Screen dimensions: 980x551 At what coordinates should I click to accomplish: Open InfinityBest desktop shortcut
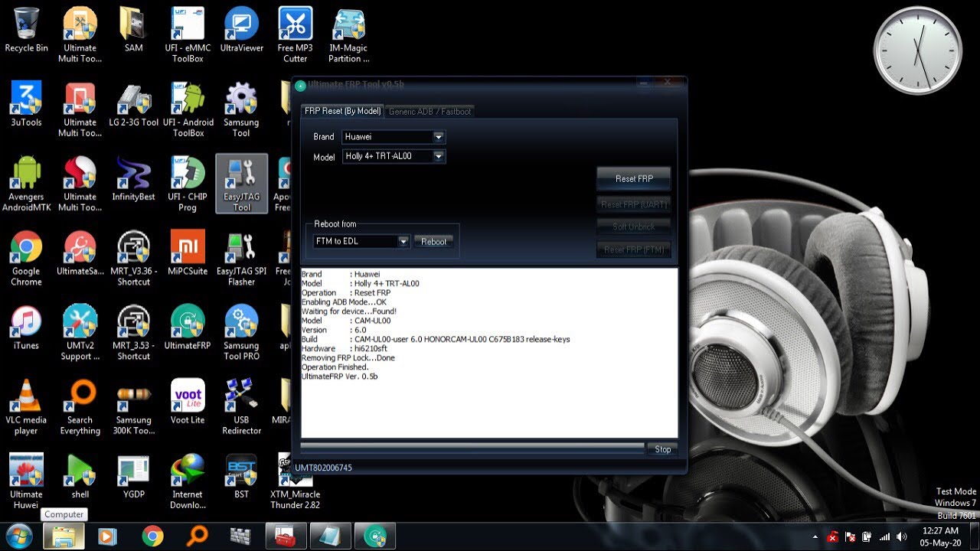(133, 179)
